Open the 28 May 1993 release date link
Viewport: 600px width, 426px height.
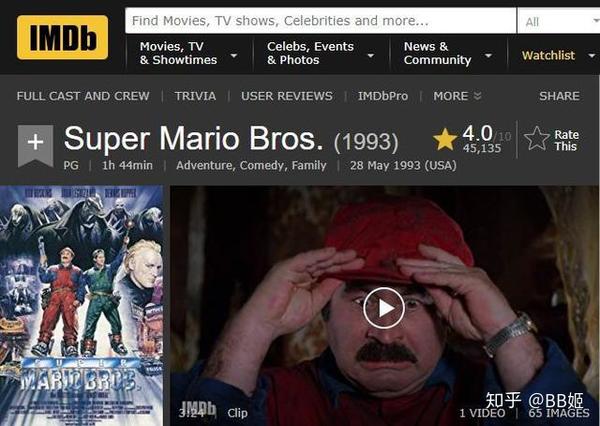click(403, 165)
